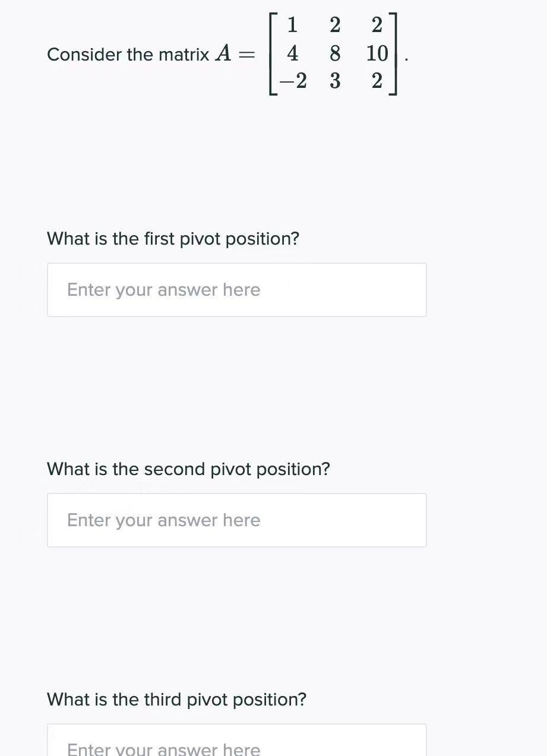Click the first pivot position answer field
547x756 pixels.
point(236,290)
